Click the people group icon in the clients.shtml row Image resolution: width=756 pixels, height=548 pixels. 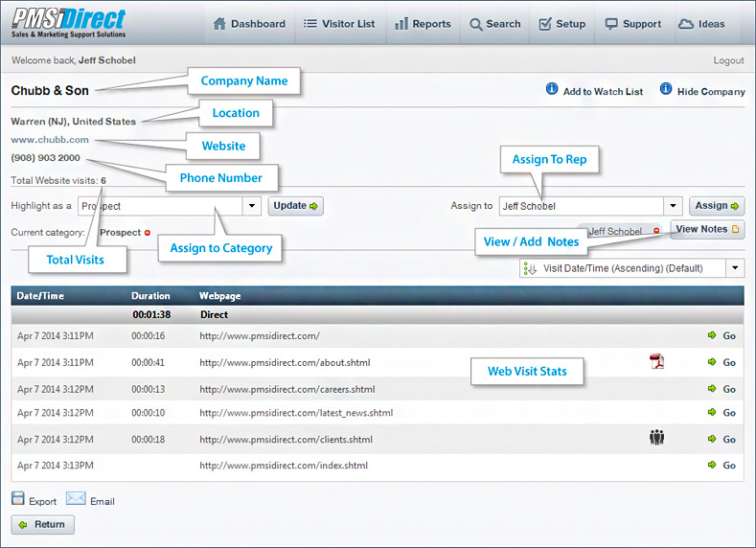[656, 437]
